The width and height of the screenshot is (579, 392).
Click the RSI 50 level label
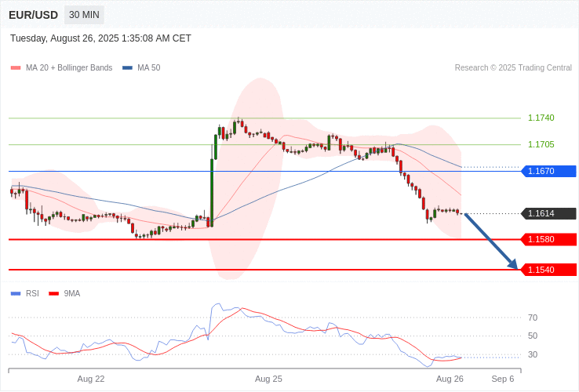(x=533, y=336)
